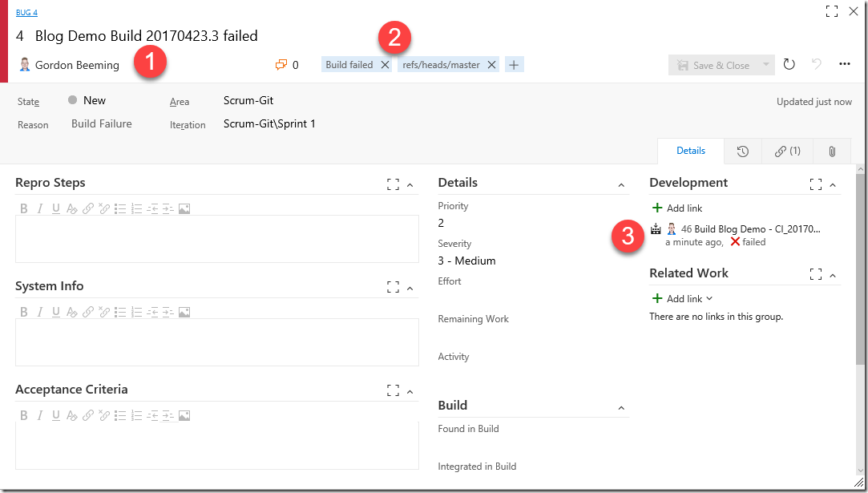Decrease indent in Repro Steps toolbar
868x493 pixels.
(152, 208)
